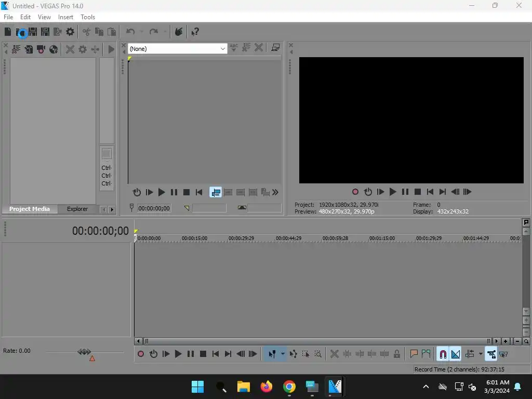Image resolution: width=532 pixels, height=399 pixels.
Task: Click the Copy icon in main toolbar
Action: (x=99, y=32)
